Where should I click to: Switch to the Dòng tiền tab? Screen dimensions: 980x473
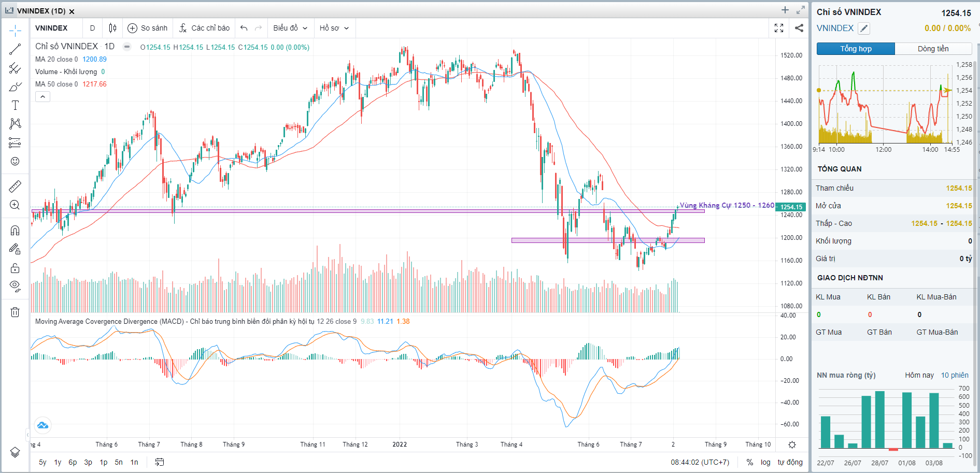pyautogui.click(x=933, y=49)
